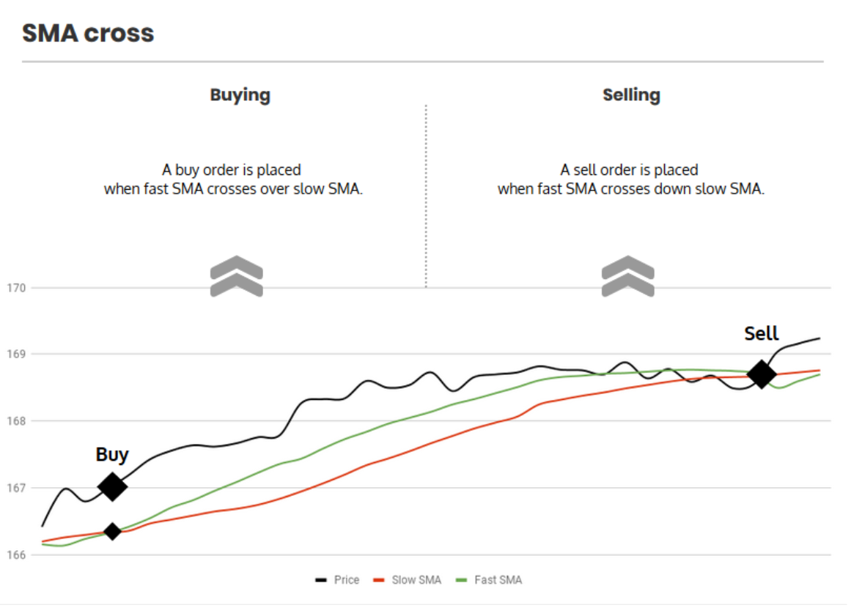Click the sell order description text

[x=630, y=179]
